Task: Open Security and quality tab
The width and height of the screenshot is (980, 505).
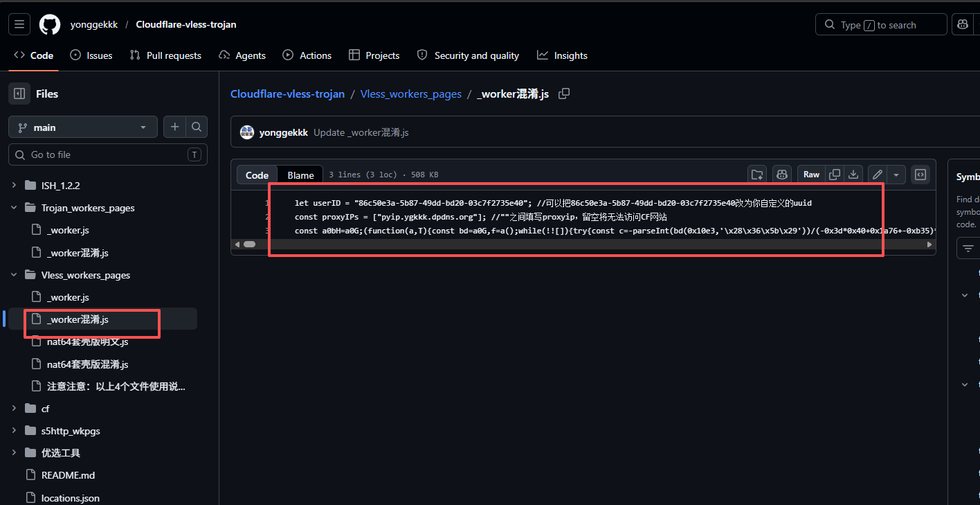Action: [x=468, y=55]
